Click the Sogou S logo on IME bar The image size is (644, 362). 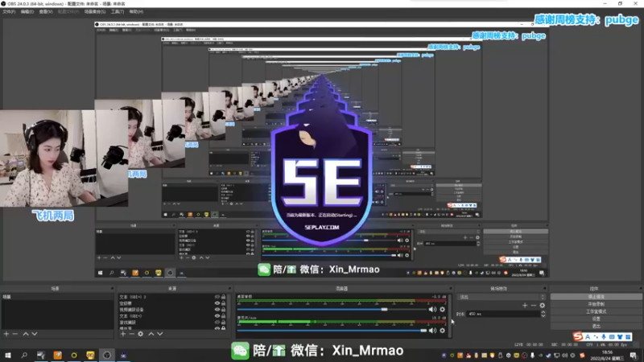point(578,336)
